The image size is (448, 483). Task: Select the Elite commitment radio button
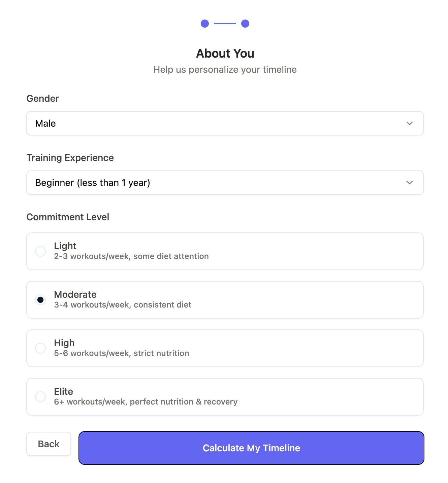[40, 397]
